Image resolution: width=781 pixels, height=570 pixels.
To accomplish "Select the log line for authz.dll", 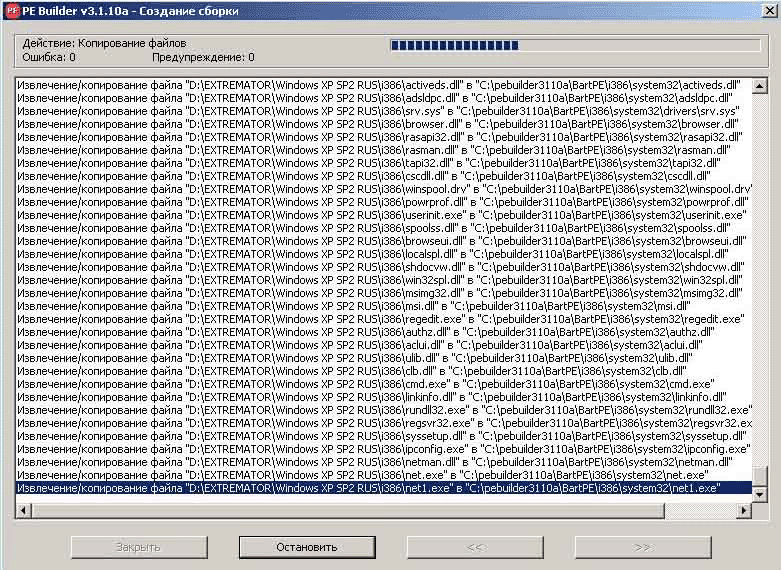I will coord(384,331).
